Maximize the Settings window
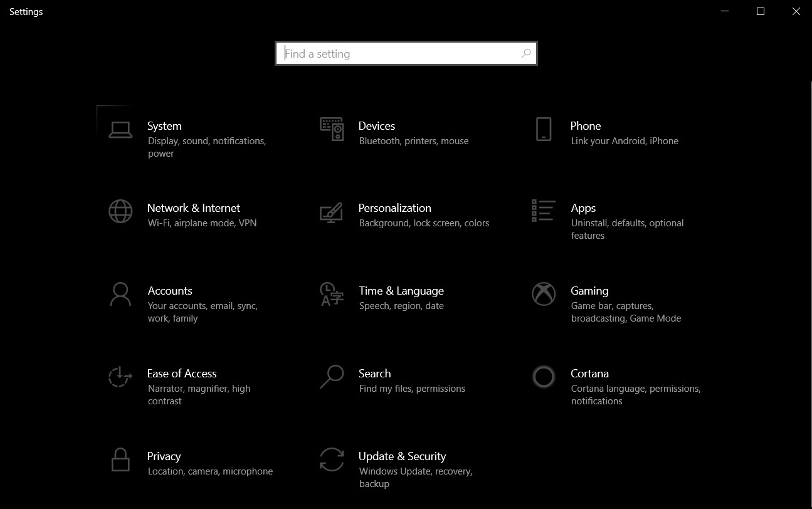Image resolution: width=812 pixels, height=509 pixels. point(761,11)
